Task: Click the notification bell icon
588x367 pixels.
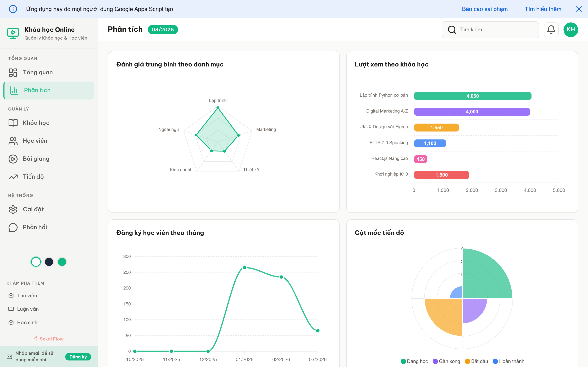Action: coord(551,29)
